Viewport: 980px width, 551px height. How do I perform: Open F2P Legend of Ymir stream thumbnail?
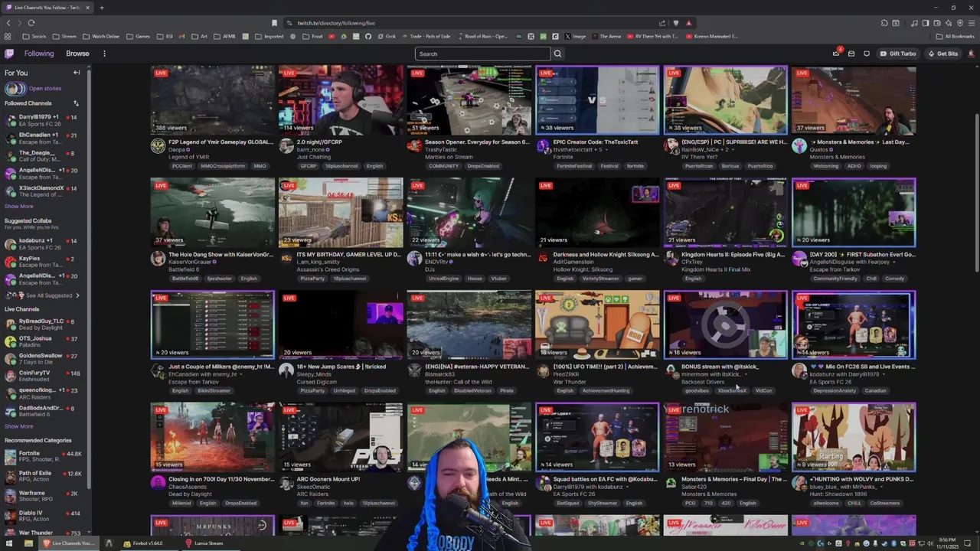pos(212,99)
